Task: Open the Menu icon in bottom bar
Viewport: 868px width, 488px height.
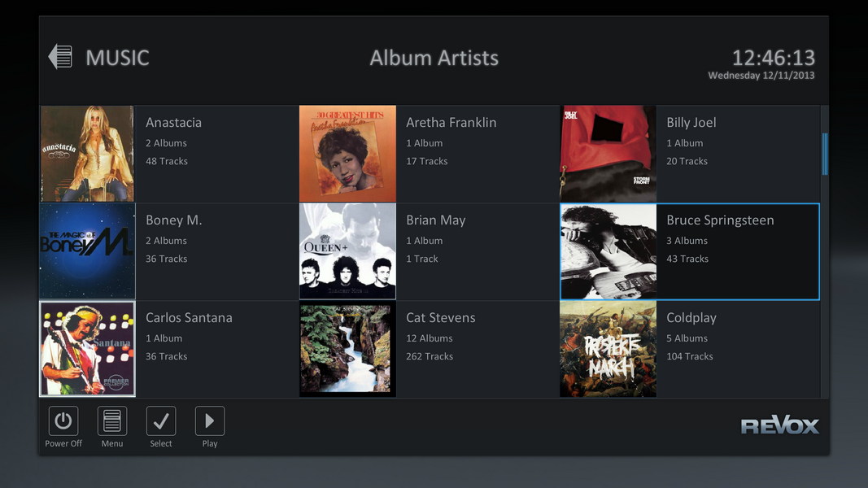Action: 112,421
